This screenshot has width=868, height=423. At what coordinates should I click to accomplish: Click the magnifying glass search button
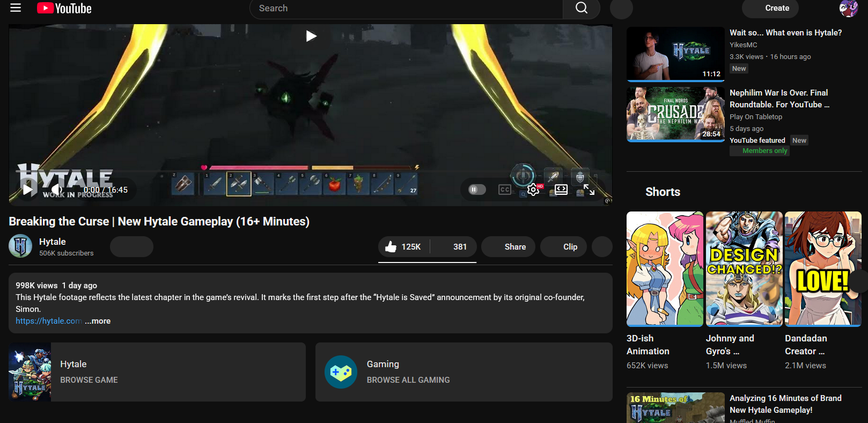pos(582,8)
